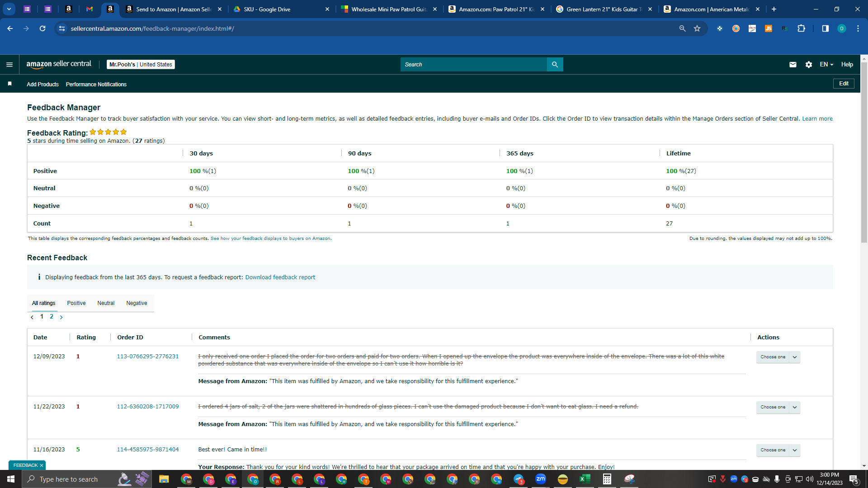
Task: Switch to SKU - Google Drive tab
Action: click(x=280, y=9)
